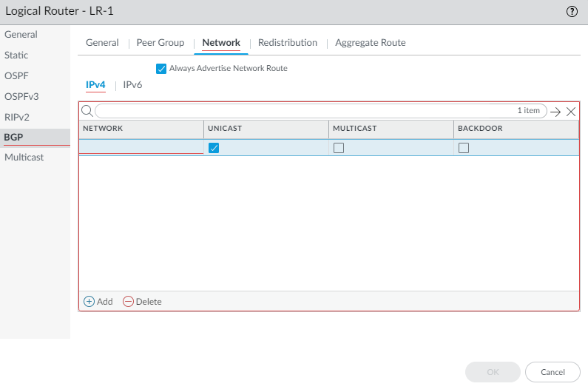Screen dimensions: 588x392
Task: Select OSPFv3 in the left sidebar
Action: pos(21,96)
